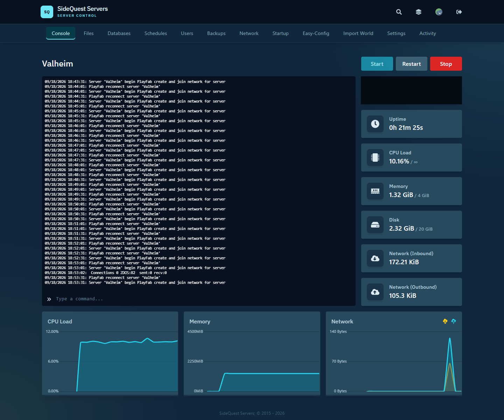504x420 pixels.
Task: Go to the Import World tab
Action: [x=358, y=33]
